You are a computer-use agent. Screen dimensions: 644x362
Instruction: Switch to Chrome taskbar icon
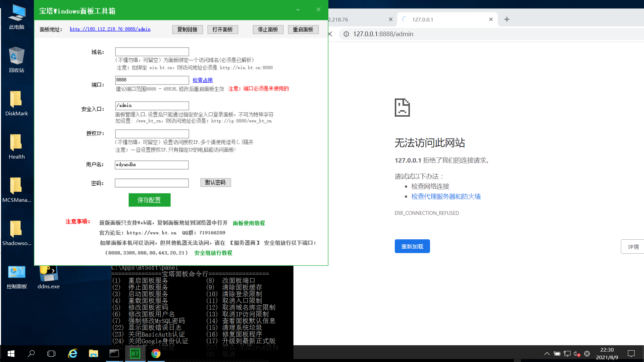tap(156, 354)
